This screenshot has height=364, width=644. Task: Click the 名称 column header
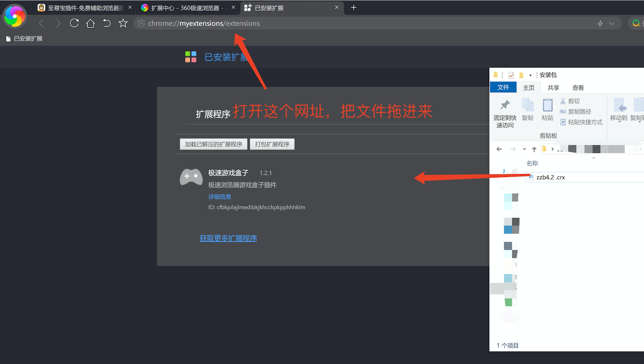532,163
